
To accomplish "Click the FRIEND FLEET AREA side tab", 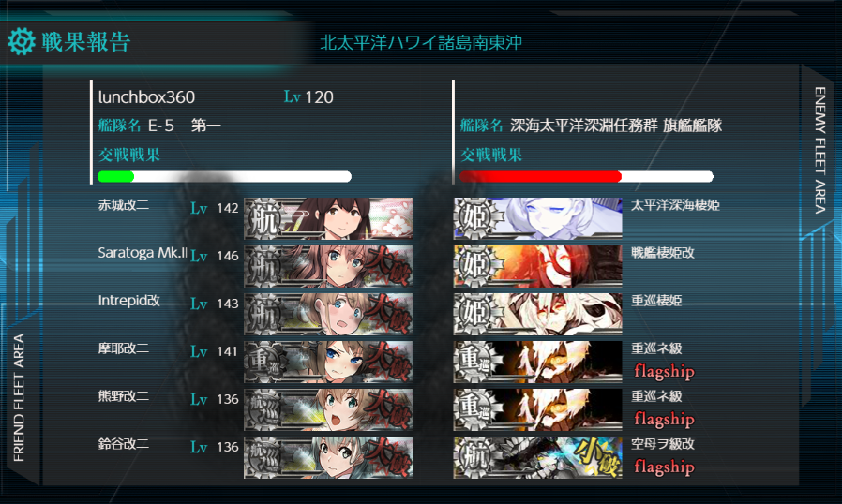I will (x=20, y=397).
